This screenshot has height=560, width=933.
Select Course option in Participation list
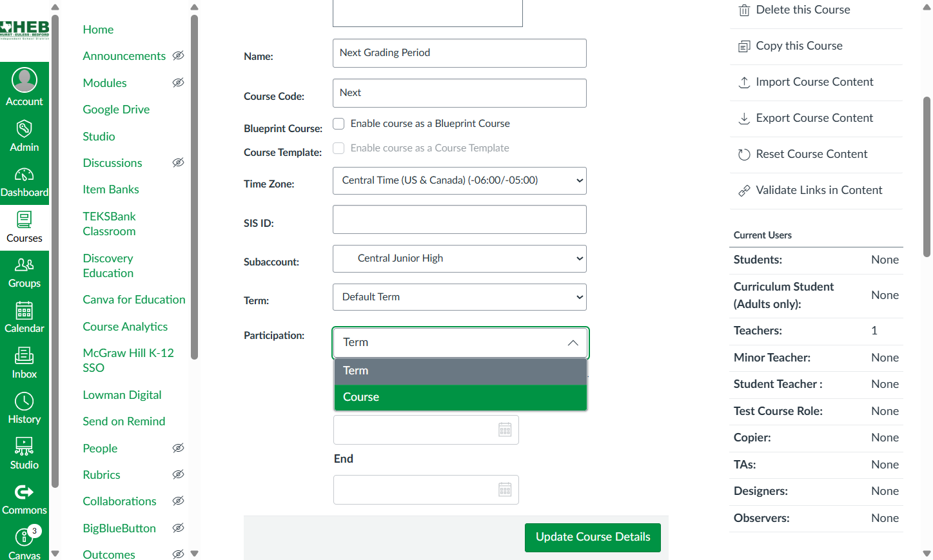[x=461, y=398]
